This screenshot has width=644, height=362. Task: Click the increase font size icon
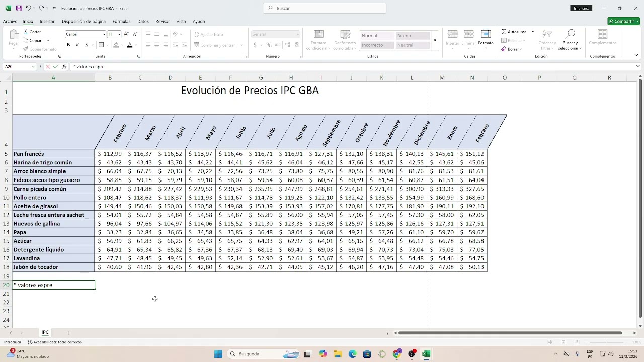[126, 34]
